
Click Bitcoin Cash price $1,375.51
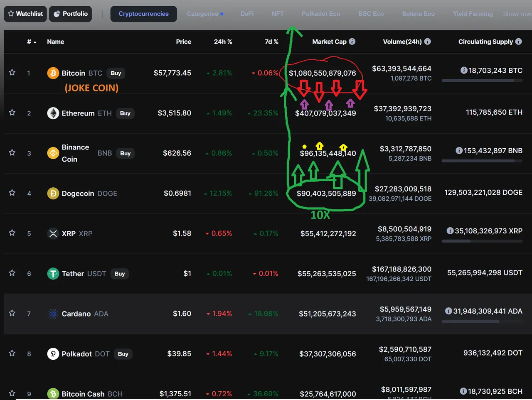coord(175,394)
